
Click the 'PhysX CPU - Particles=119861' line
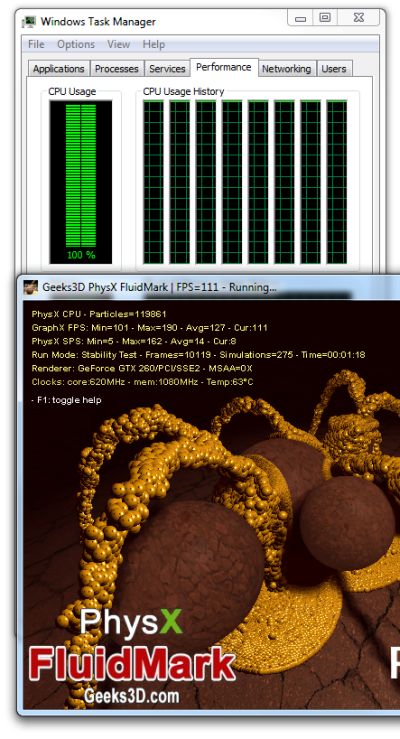[99, 314]
